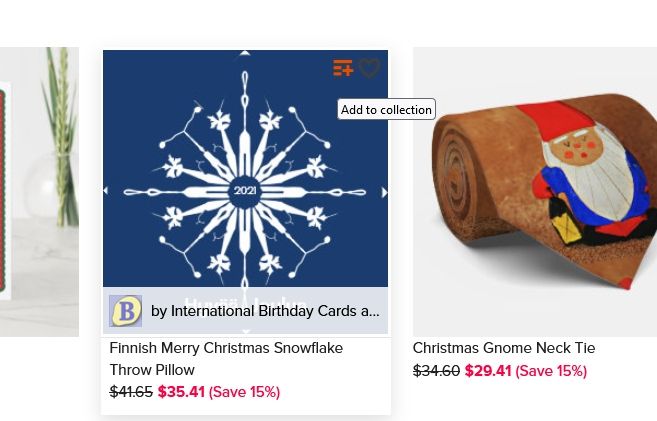
Task: Open the Christmas Gnome Neck Tie title link
Action: (503, 348)
